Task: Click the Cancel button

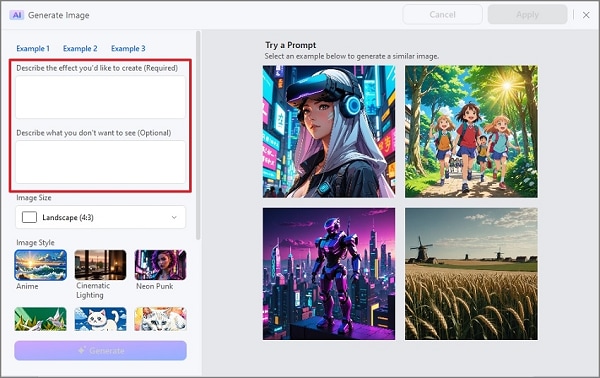Action: pyautogui.click(x=442, y=15)
